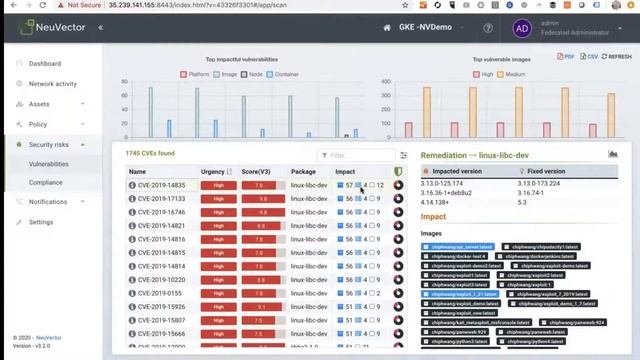Click image tag chiphwang/python3:latest
The image size is (640, 360).
[x=455, y=341]
